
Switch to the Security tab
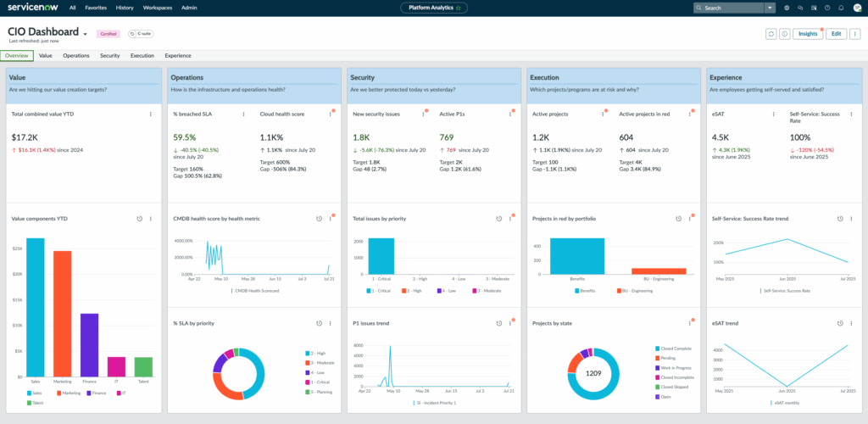(109, 55)
